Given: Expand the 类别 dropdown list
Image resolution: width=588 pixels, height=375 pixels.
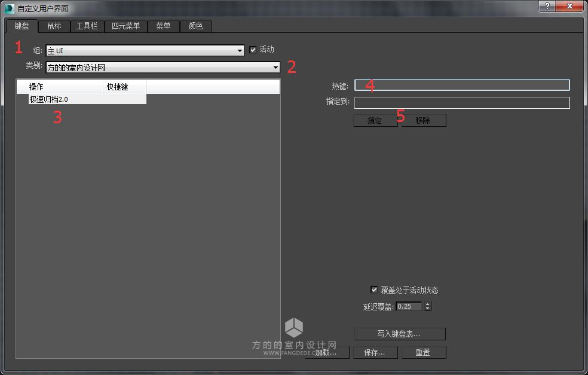Looking at the screenshot, I should click(163, 67).
